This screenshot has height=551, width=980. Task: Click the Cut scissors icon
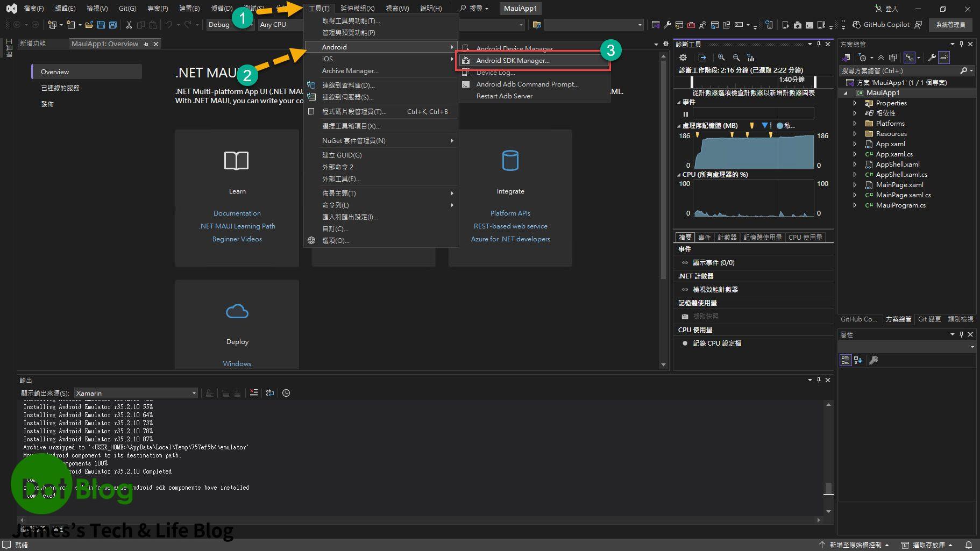129,25
